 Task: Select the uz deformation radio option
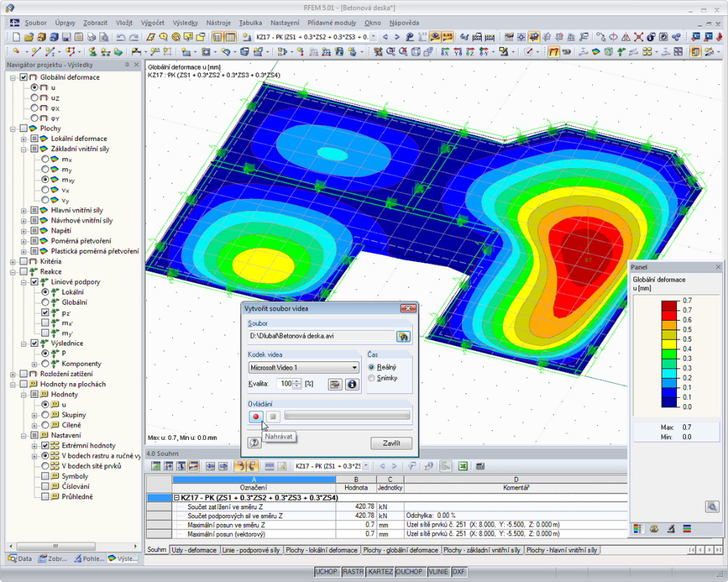click(x=34, y=97)
